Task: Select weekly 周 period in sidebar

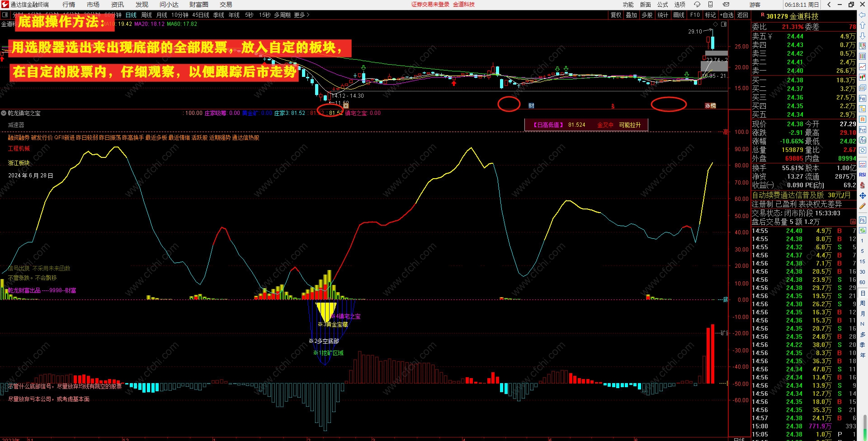Action: 863,303
